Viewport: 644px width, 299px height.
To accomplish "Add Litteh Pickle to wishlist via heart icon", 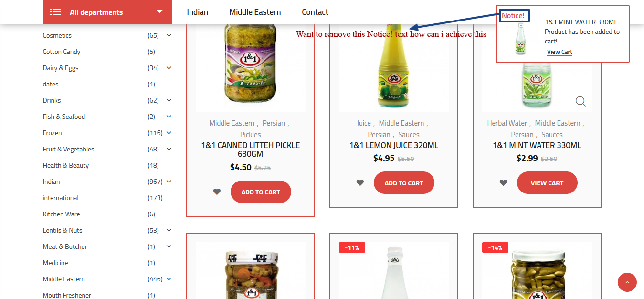I will pos(217,192).
